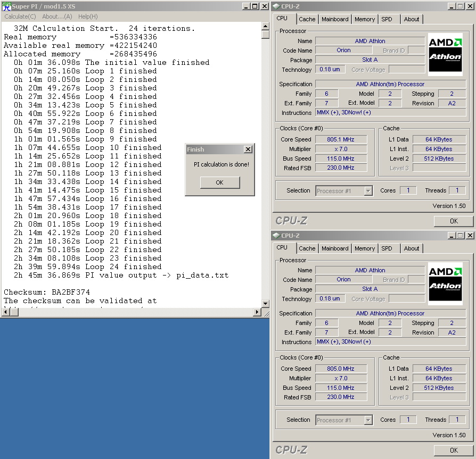Open the Help(H) menu in Super PI
The height and width of the screenshot is (459, 476).
tap(88, 16)
